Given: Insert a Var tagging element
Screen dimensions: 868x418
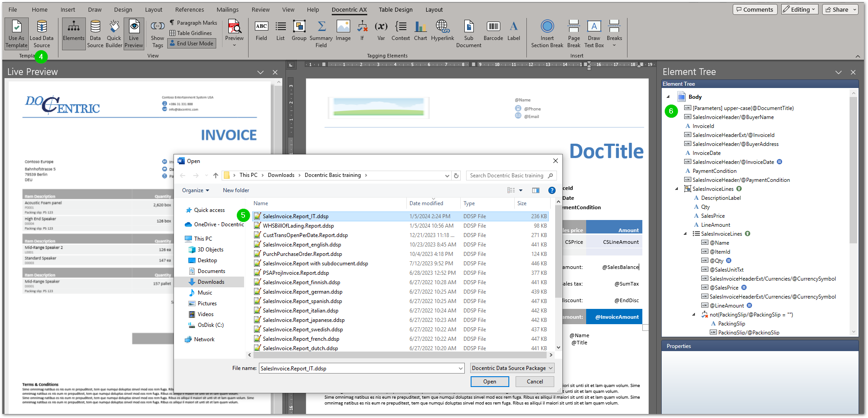Looking at the screenshot, I should pos(381,31).
